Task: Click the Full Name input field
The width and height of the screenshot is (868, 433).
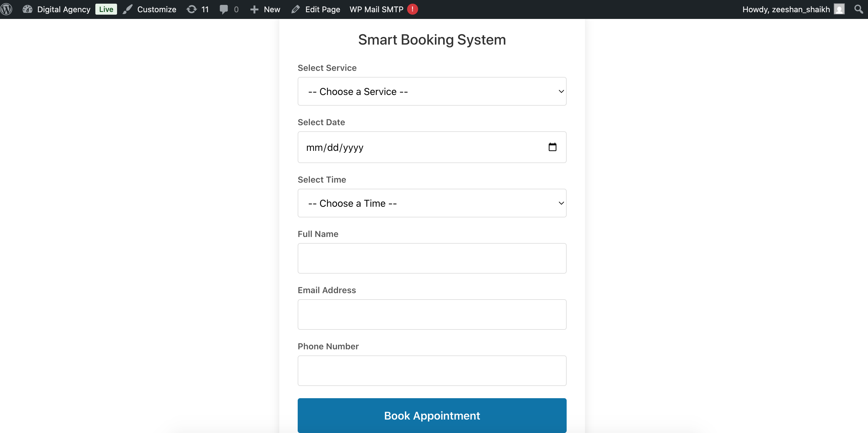Action: click(x=432, y=258)
